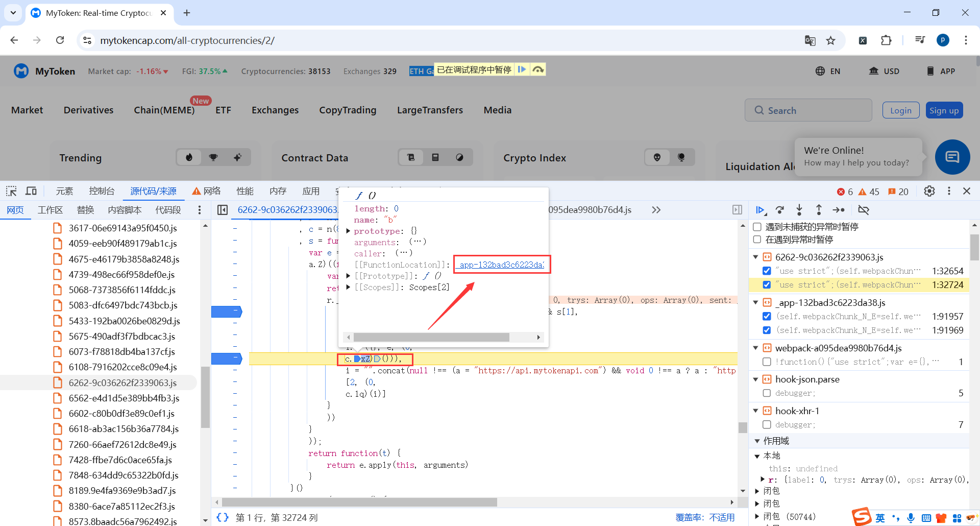Check hook-xhr-1 debugger breakpoint

pos(767,425)
